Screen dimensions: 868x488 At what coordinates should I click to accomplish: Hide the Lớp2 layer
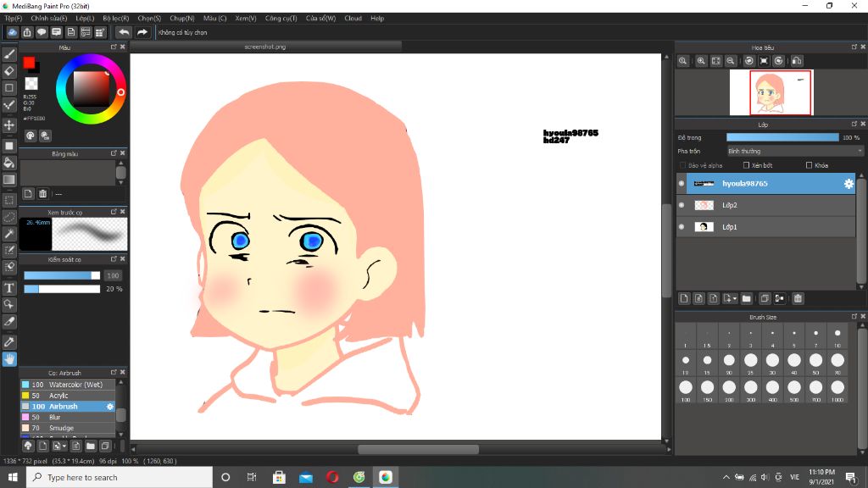pos(682,205)
